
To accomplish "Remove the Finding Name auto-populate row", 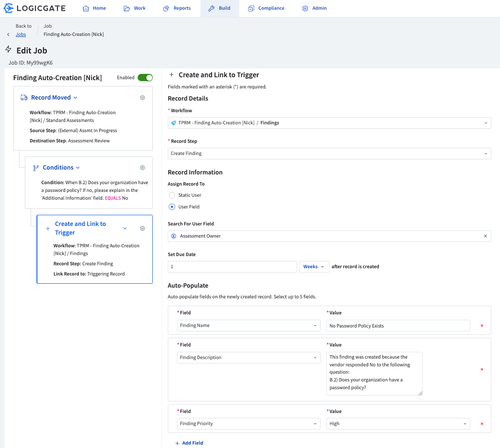I will pyautogui.click(x=482, y=326).
